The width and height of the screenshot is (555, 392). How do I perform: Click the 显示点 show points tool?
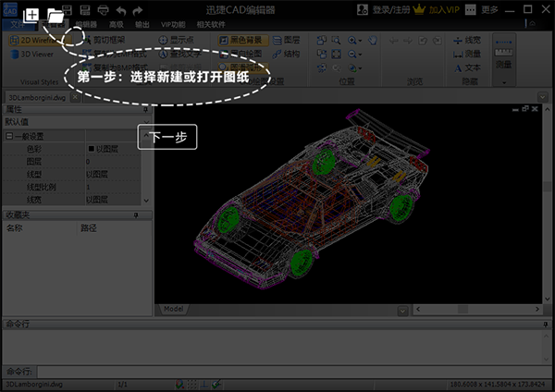176,40
